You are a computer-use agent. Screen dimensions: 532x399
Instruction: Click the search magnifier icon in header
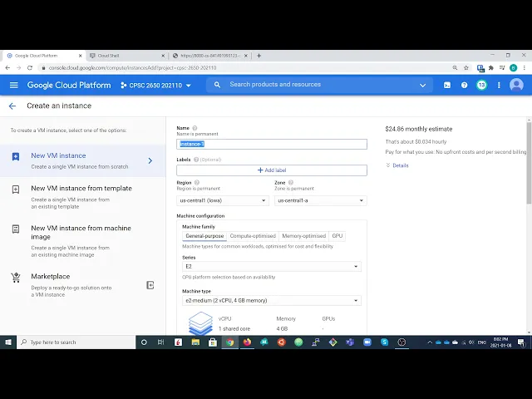(x=218, y=85)
